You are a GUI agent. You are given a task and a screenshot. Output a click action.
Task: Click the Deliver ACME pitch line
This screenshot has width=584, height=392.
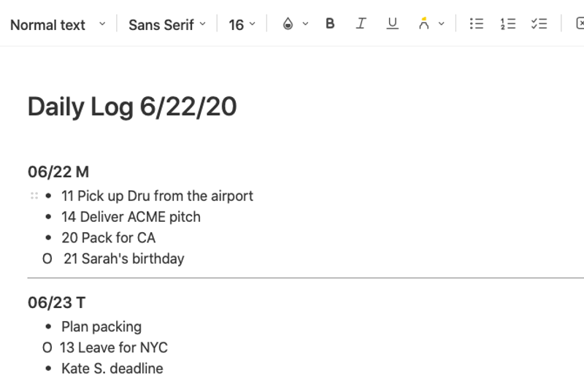131,217
